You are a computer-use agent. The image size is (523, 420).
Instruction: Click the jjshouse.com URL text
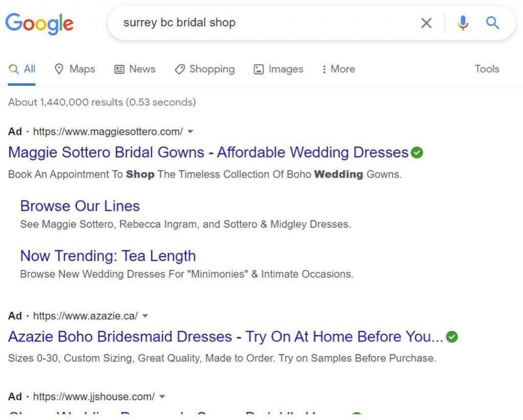[94, 397]
